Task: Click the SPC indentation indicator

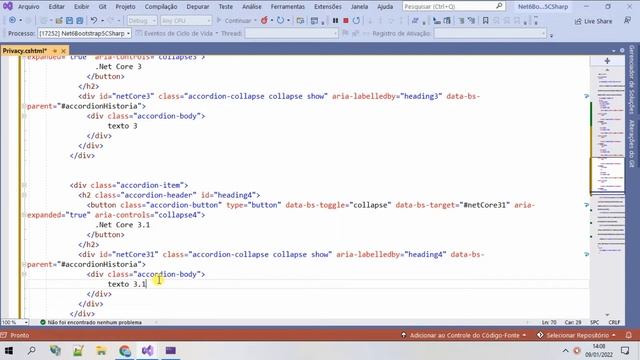Action: point(595,322)
